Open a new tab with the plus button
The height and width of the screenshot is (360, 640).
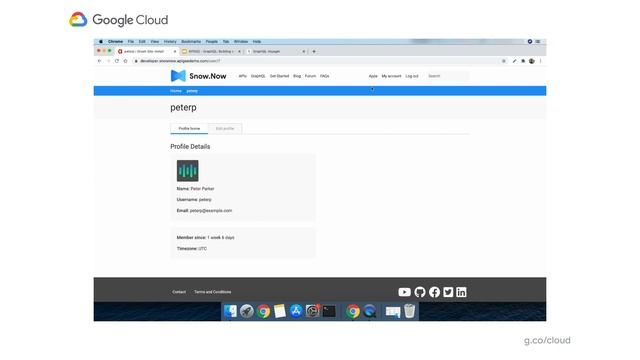click(x=314, y=51)
